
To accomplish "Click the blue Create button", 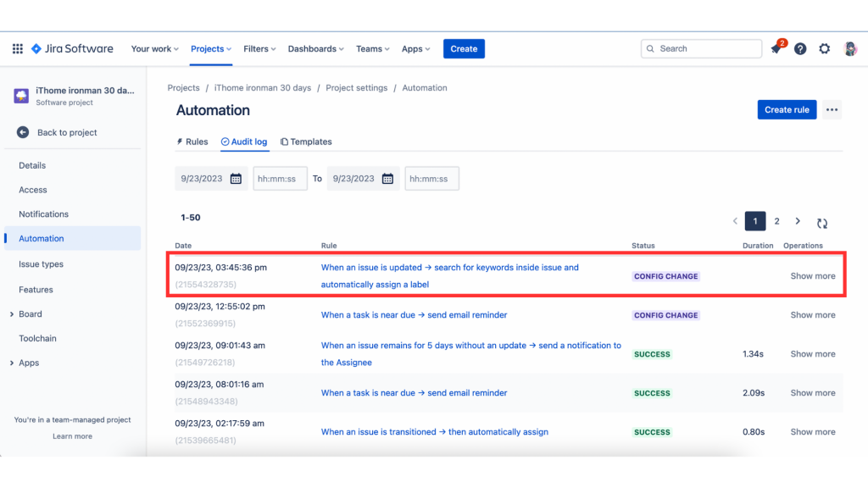I will (464, 48).
